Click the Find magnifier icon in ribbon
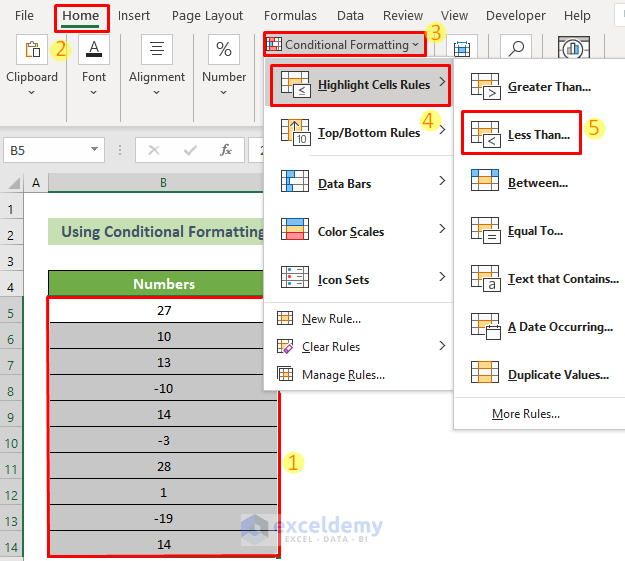Image resolution: width=625 pixels, height=561 pixels. click(x=517, y=49)
